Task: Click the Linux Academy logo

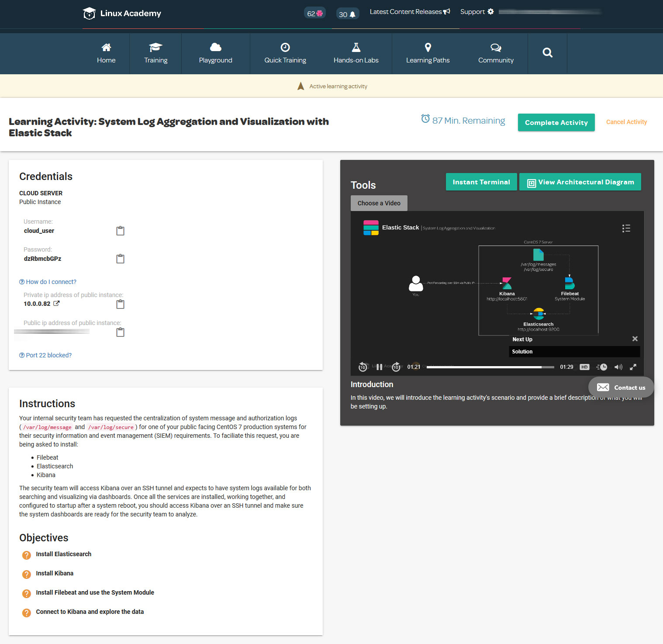Action: point(122,14)
